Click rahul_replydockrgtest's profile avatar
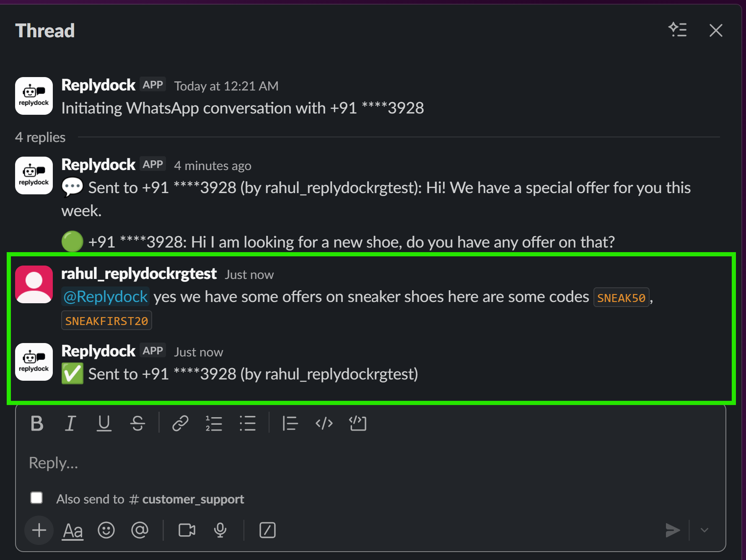Viewport: 746px width, 560px height. (34, 284)
